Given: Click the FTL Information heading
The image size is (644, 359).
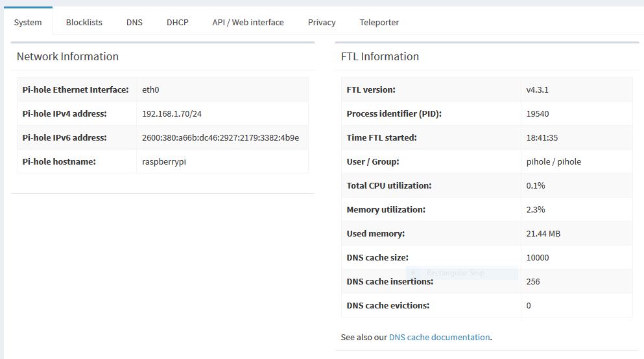Looking at the screenshot, I should [x=380, y=56].
